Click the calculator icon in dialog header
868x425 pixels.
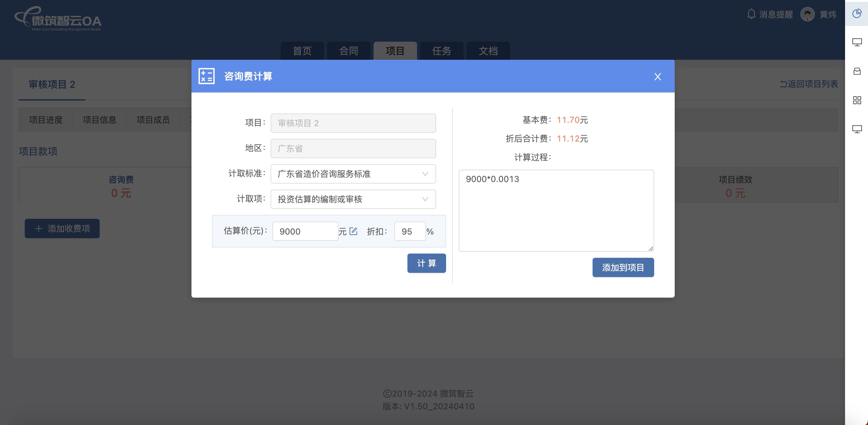[206, 76]
